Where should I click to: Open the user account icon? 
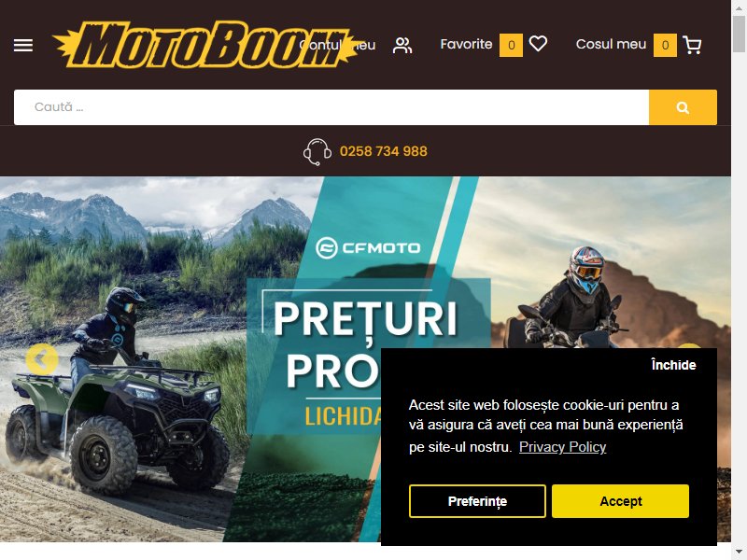[x=402, y=45]
